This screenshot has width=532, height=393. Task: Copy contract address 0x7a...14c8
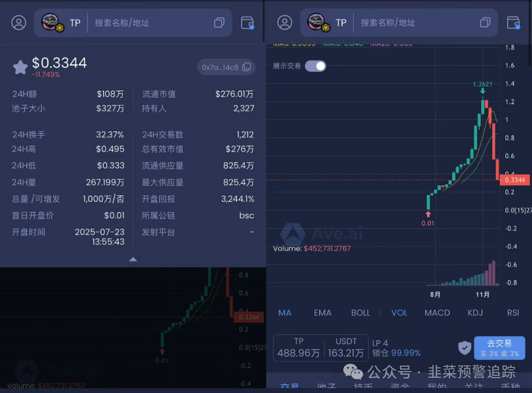[x=247, y=68]
